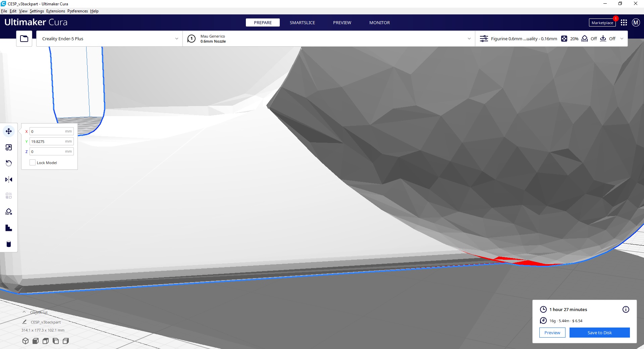Clear the Y position input field
This screenshot has width=644, height=349.
coord(51,141)
